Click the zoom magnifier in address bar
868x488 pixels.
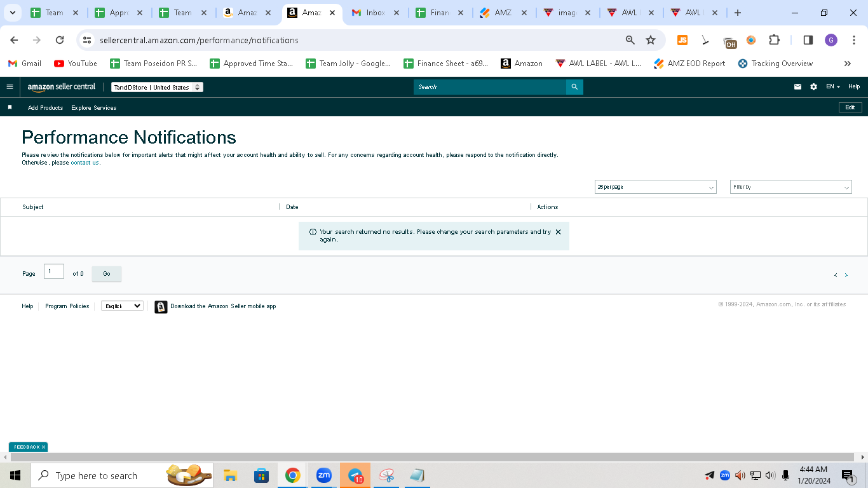630,40
